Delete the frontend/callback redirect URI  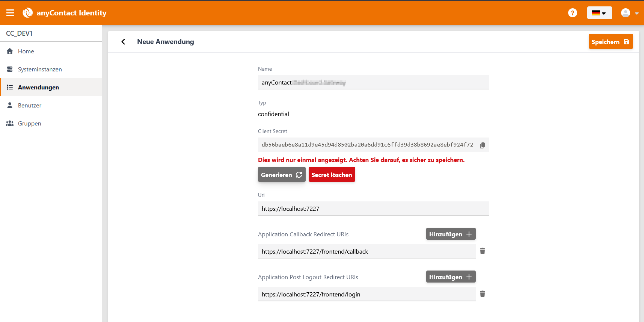coord(483,251)
